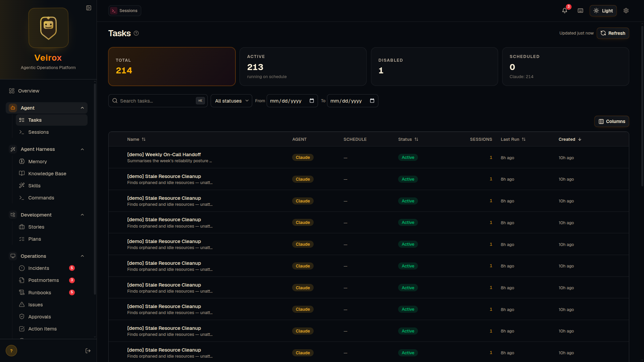
Task: Click the Tasks help question-mark icon
Action: point(136,33)
